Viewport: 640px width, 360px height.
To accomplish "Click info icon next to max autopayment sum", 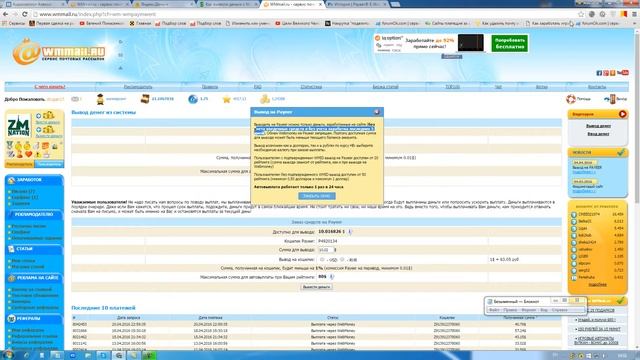I will click(x=331, y=277).
